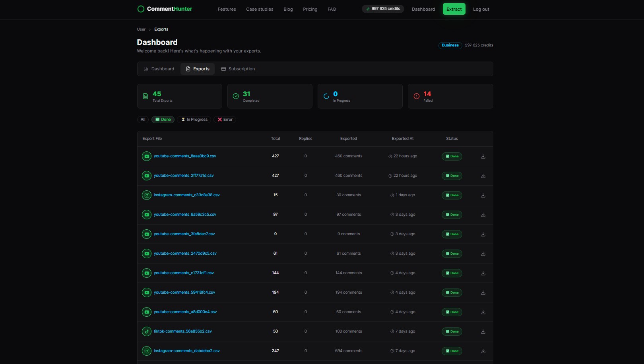The image size is (644, 364).
Task: Switch to the Subscription tab
Action: [x=238, y=69]
